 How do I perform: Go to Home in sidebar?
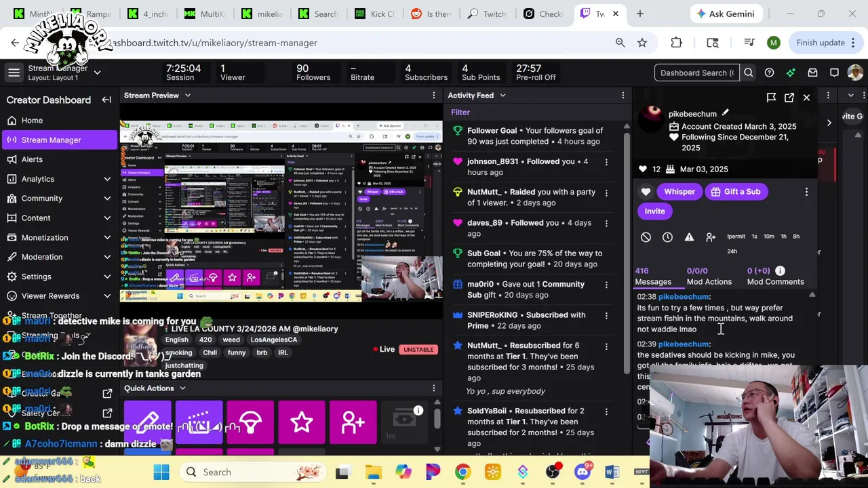[x=59, y=121]
